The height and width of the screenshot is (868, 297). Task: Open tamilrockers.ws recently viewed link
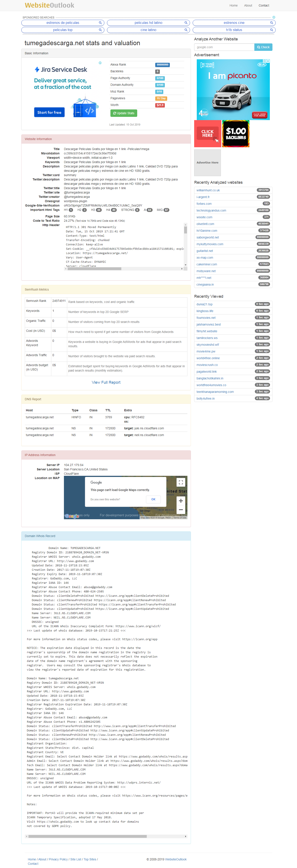click(x=207, y=338)
